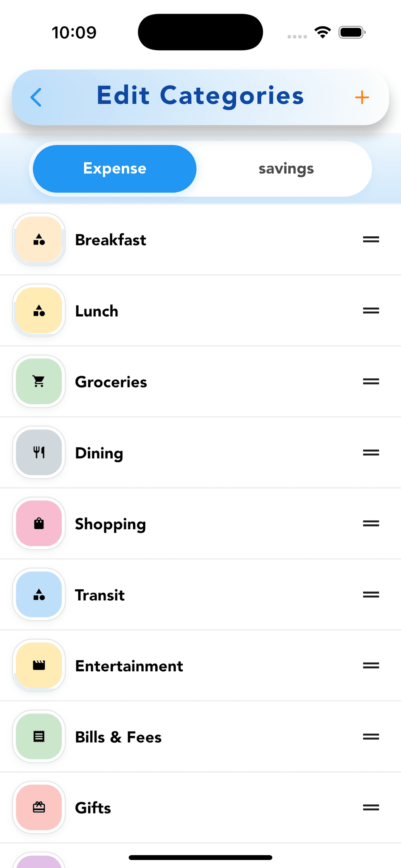The height and width of the screenshot is (868, 401).
Task: Tap the Shopping bag icon
Action: 39,524
